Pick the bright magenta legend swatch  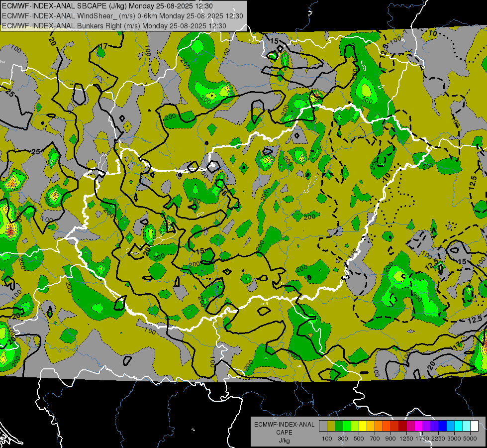(419, 426)
